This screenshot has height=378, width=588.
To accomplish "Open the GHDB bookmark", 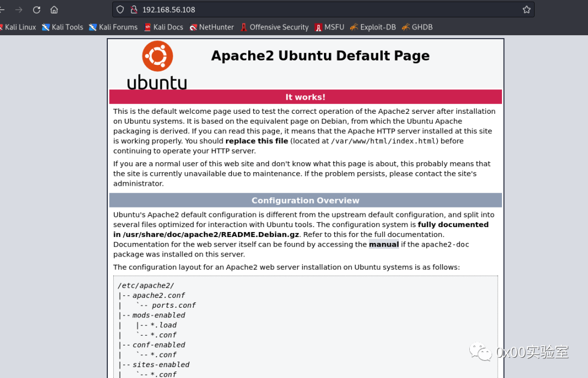I will [x=418, y=27].
